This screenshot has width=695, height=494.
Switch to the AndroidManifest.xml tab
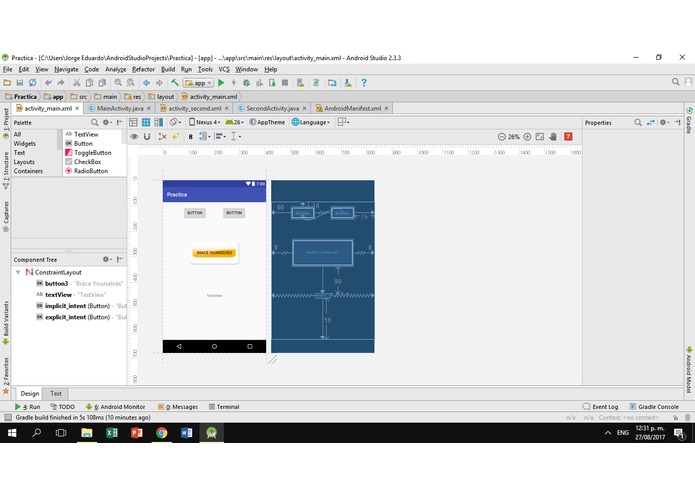352,108
